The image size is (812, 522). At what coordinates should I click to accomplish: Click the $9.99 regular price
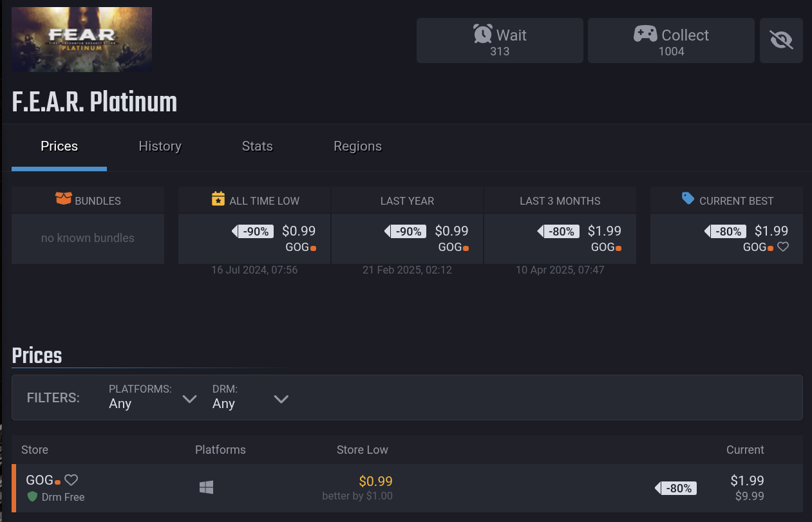[750, 496]
